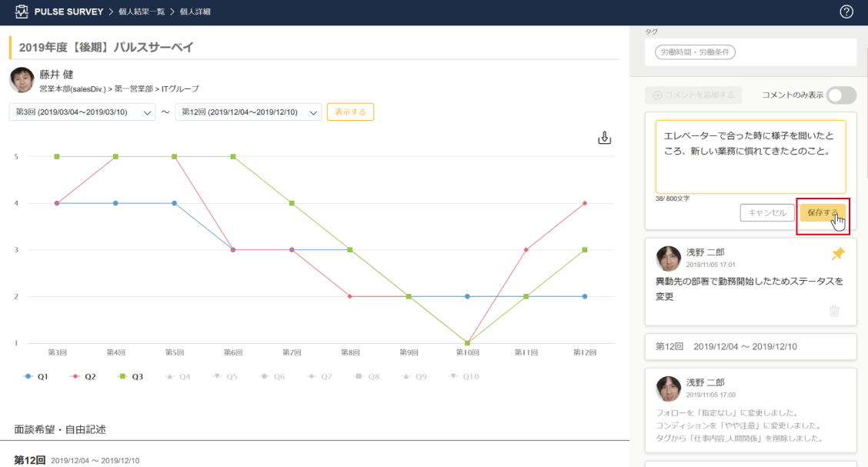Click the help question mark icon
Image resolution: width=868 pixels, height=467 pixels.
(846, 12)
